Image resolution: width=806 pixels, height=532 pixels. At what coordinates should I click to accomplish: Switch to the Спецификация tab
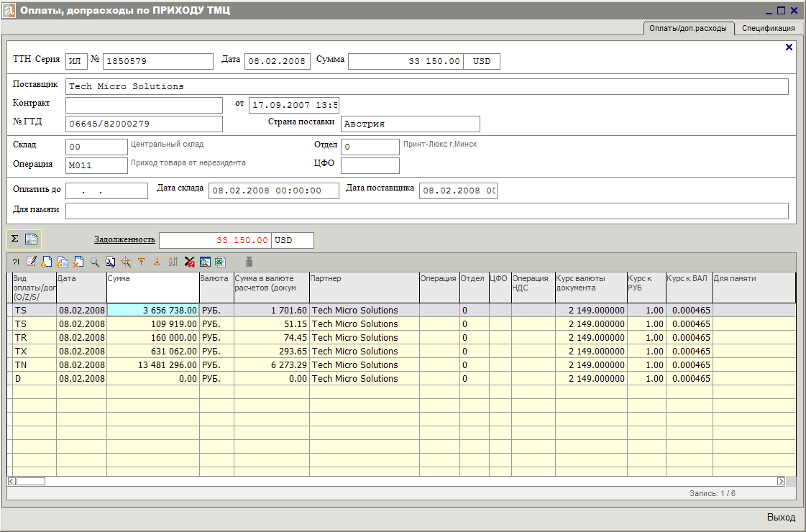click(x=769, y=28)
